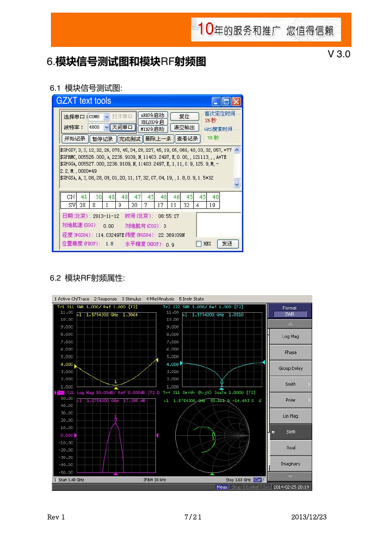Screen dimensions: 392x554
Task: Click the magenta Tr3 reference triangle at 0.000
Action: coord(76,435)
